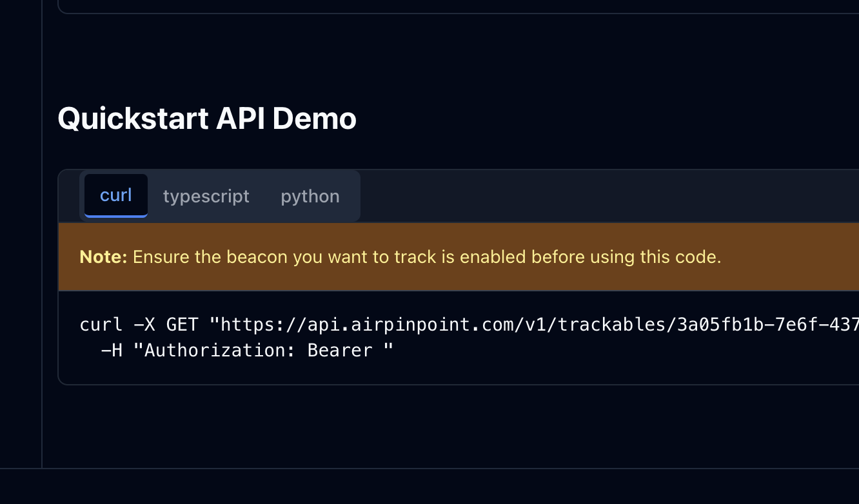This screenshot has height=504, width=859.
Task: Switch to the typescript tab
Action: 206,196
